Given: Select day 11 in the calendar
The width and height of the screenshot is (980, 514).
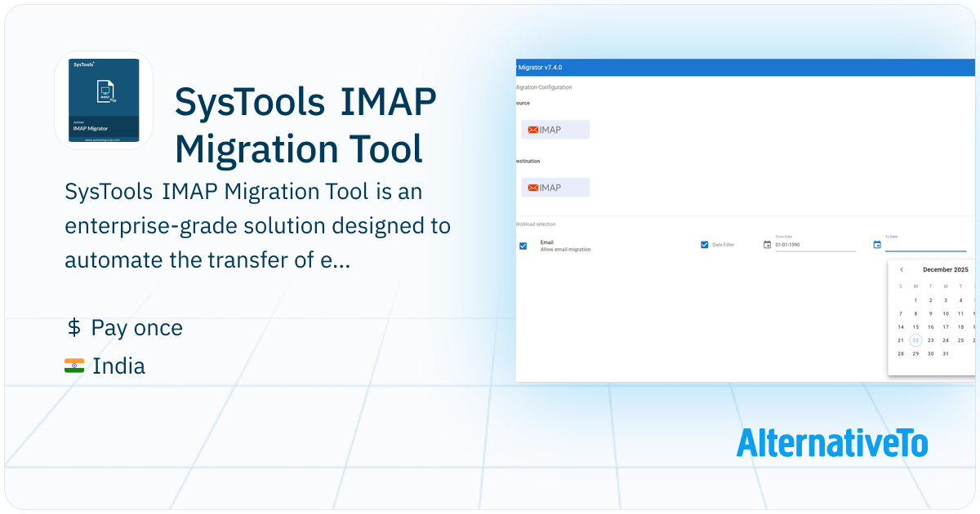Looking at the screenshot, I should 960,313.
